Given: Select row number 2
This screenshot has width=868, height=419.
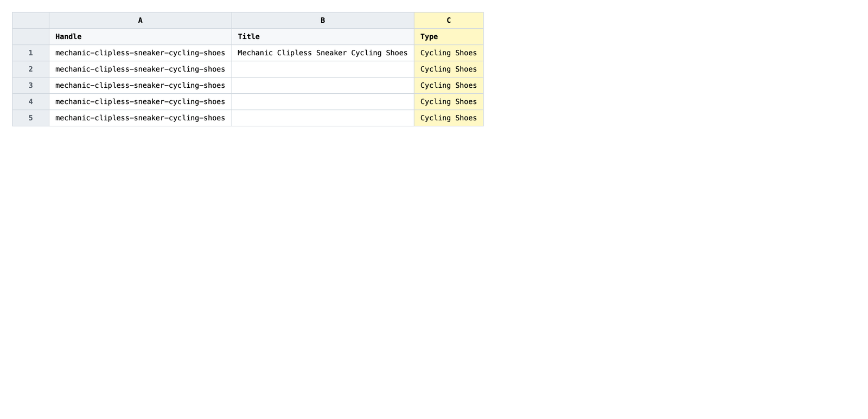Looking at the screenshot, I should point(31,69).
